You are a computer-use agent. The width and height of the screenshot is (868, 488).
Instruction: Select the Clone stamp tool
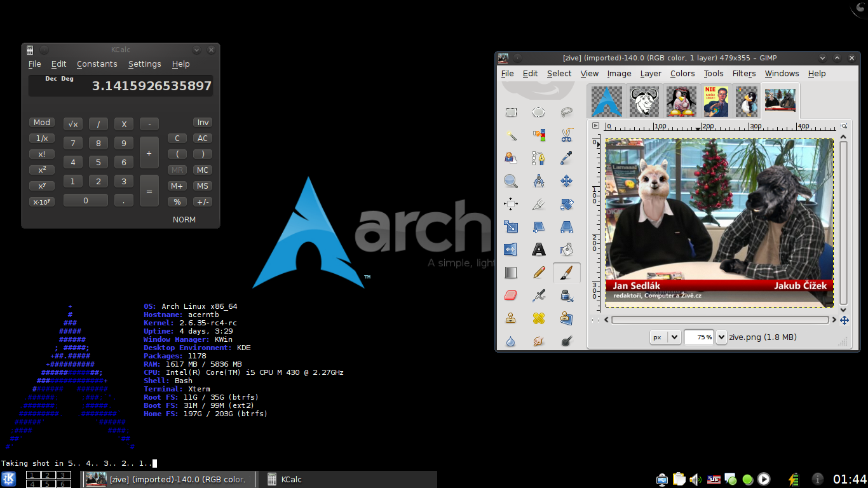pos(511,318)
